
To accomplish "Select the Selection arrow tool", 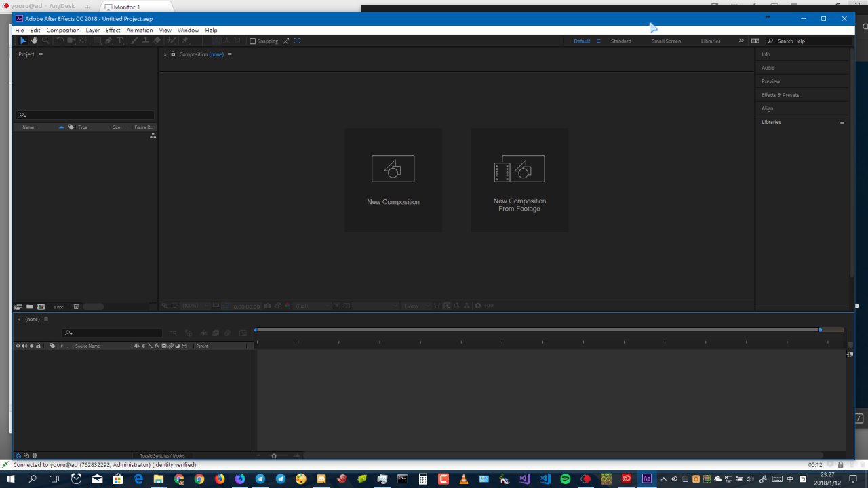I will coord(22,41).
